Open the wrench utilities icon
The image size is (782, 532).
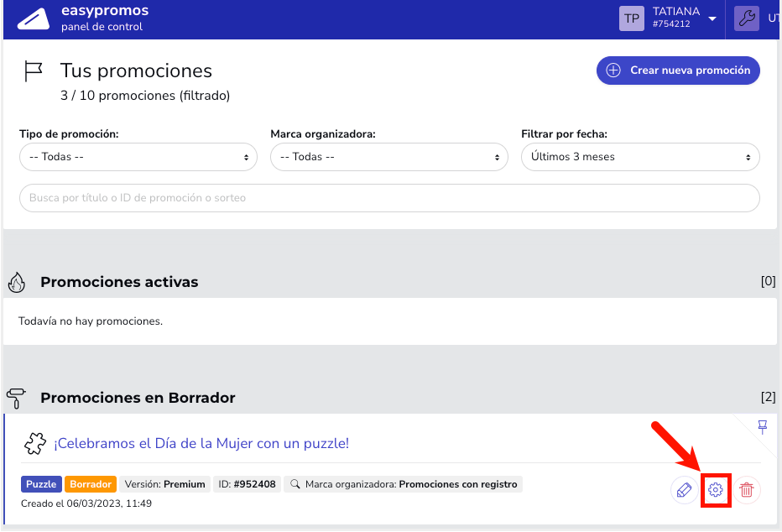coord(747,18)
